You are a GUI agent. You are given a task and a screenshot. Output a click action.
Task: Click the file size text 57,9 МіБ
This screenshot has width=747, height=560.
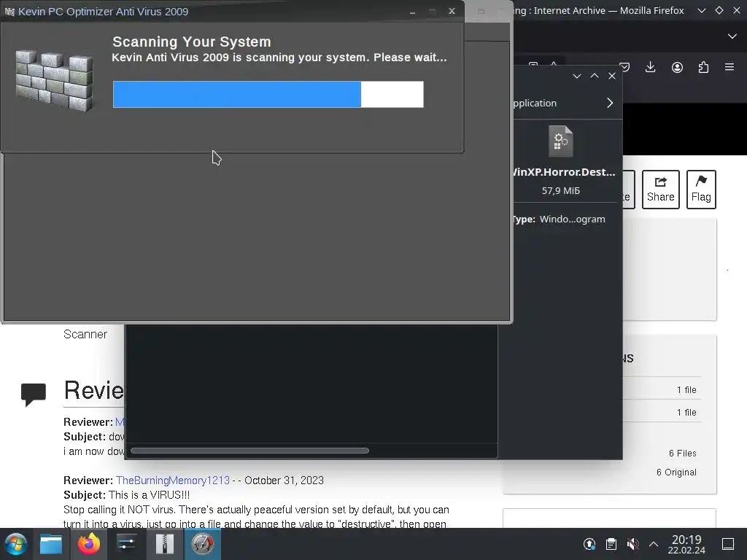[x=561, y=190]
